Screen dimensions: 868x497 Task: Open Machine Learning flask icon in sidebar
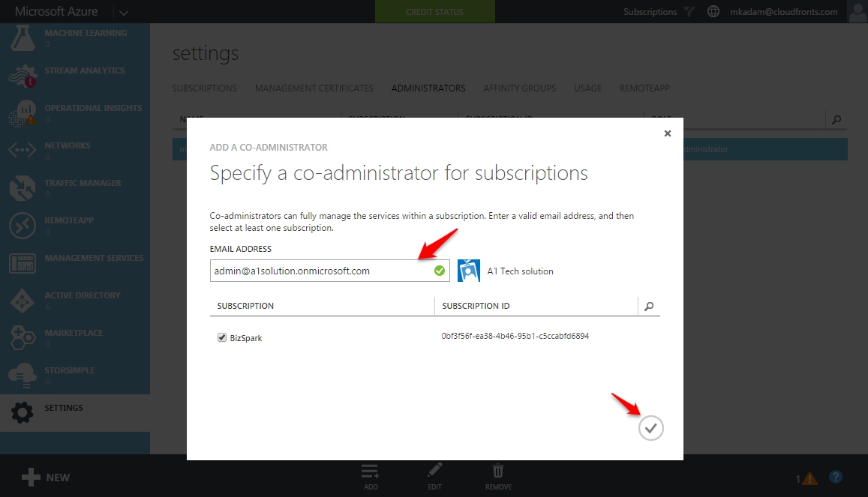23,39
